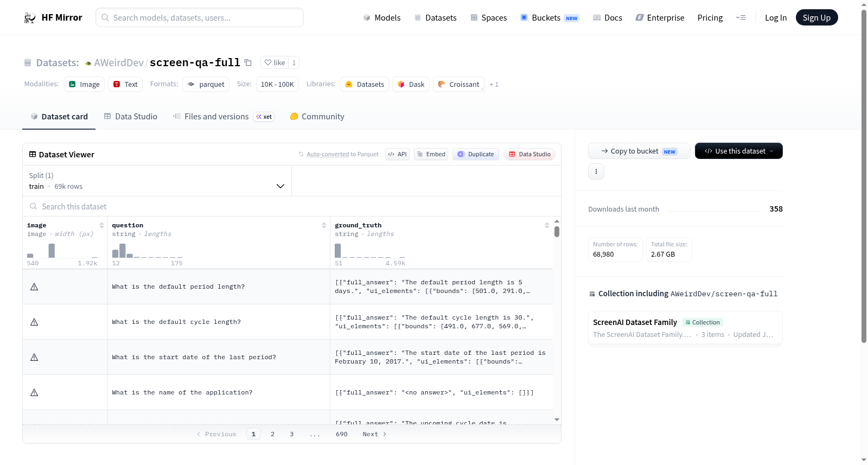Open the Enterprise page
868x465 pixels.
(660, 17)
